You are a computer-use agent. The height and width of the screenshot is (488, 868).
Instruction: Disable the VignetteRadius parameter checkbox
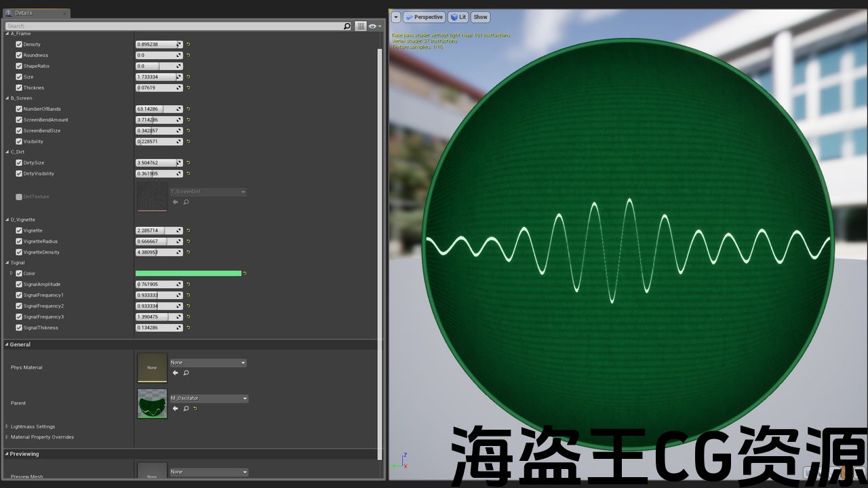pos(19,241)
